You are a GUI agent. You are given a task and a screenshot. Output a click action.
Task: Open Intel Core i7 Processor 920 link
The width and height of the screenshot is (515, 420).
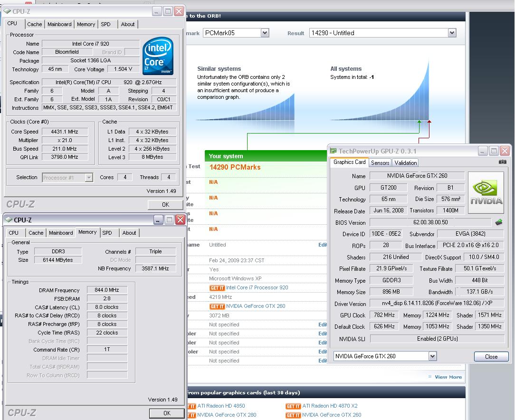(x=257, y=287)
